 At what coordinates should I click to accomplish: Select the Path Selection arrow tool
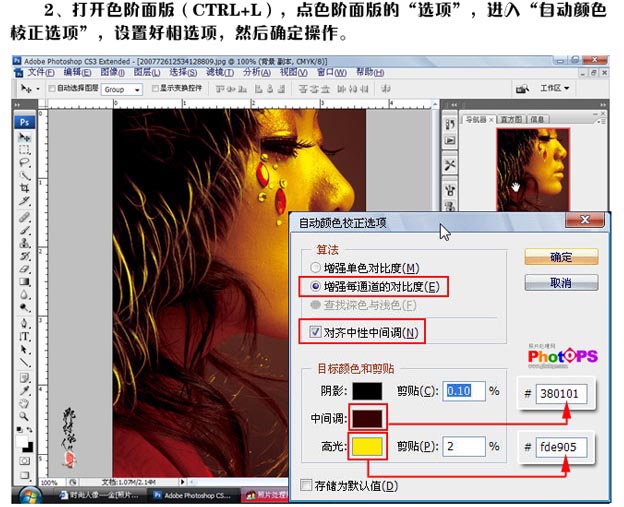tap(24, 349)
